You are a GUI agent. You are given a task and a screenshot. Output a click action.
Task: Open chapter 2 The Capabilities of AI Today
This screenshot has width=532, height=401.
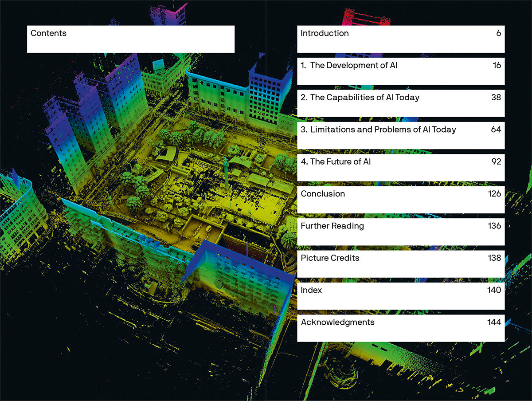click(360, 98)
